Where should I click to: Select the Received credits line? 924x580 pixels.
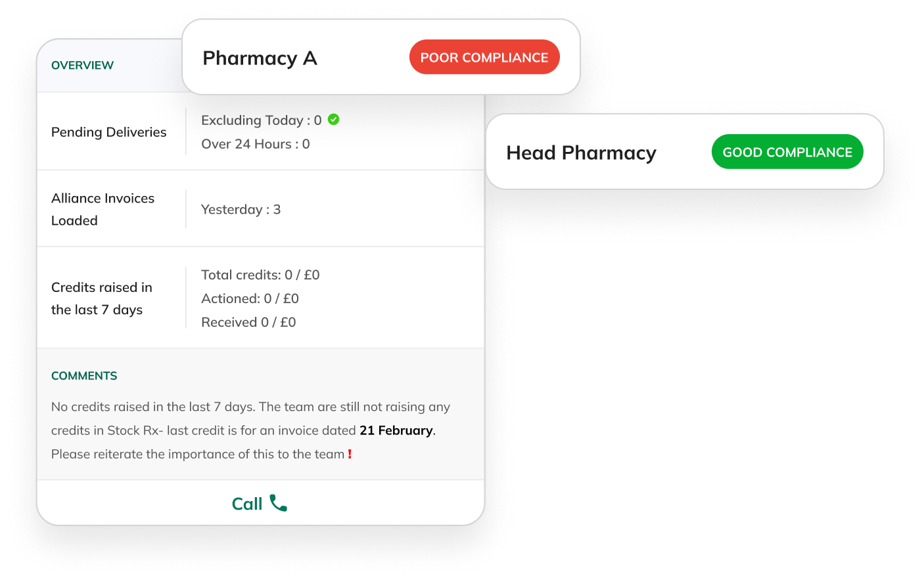[248, 322]
